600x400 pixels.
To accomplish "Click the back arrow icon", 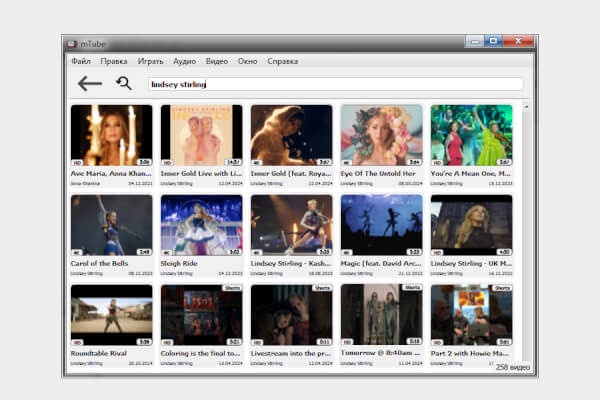I will 90,83.
